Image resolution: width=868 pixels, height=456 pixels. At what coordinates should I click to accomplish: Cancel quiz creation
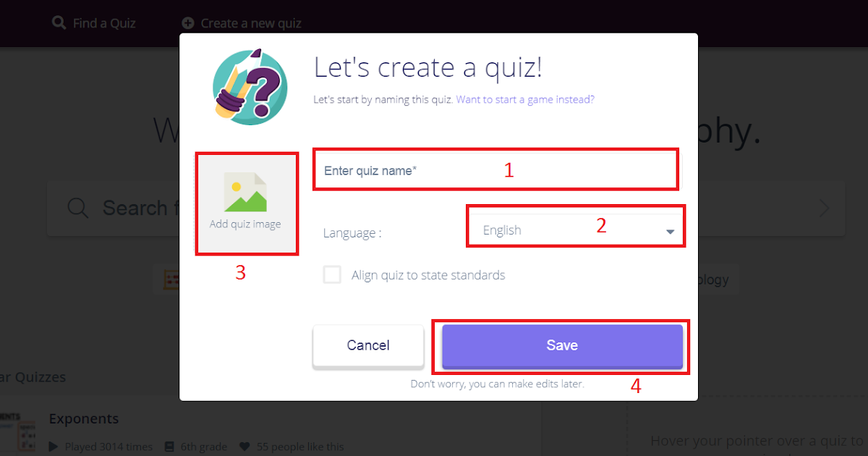tap(367, 346)
